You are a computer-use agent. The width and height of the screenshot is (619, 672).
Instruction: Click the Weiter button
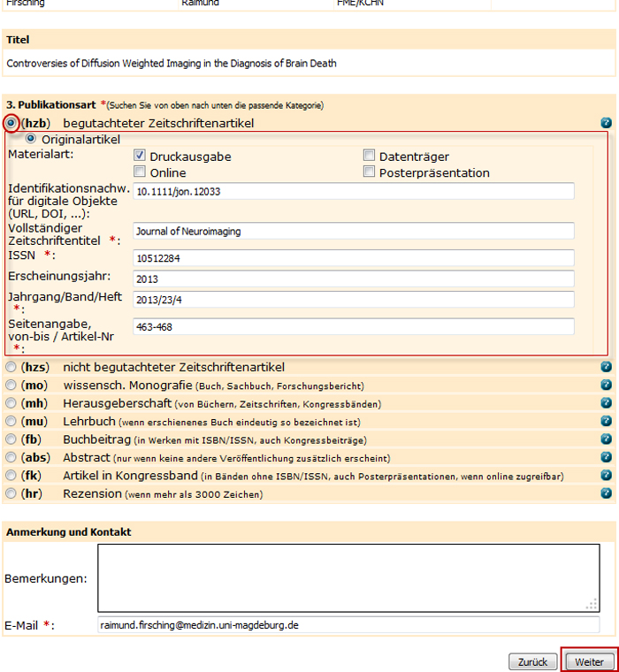590,661
